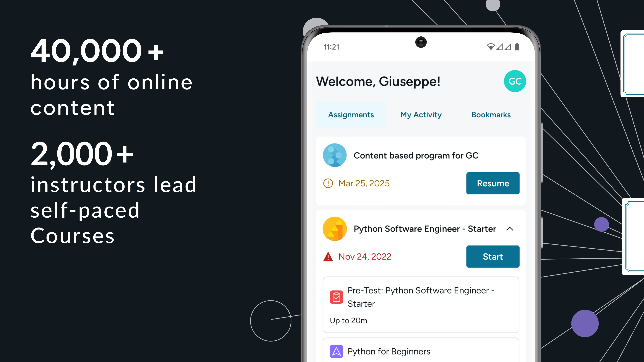Screen dimensions: 644x362
Task: Toggle the Assignments filter view
Action: tap(351, 115)
